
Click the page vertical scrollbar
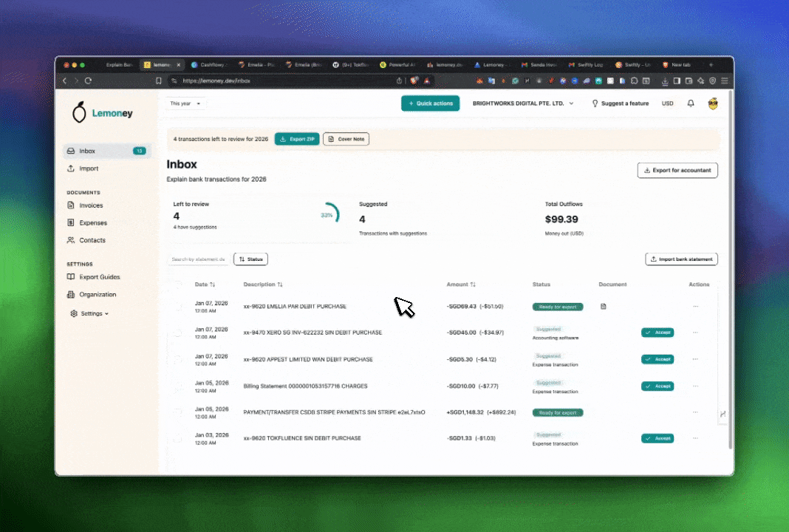tap(731, 266)
